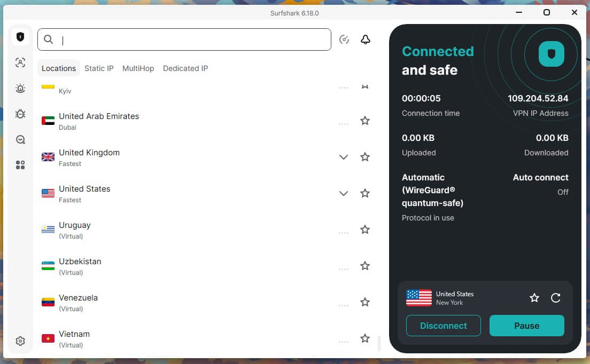
Task: Expand United Kingdom server list chevron
Action: tap(344, 157)
